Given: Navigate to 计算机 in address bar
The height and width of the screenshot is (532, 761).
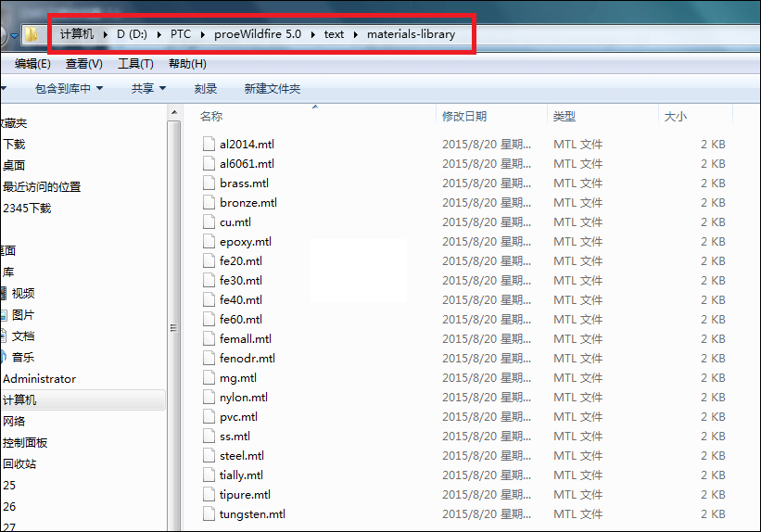Looking at the screenshot, I should click(77, 34).
